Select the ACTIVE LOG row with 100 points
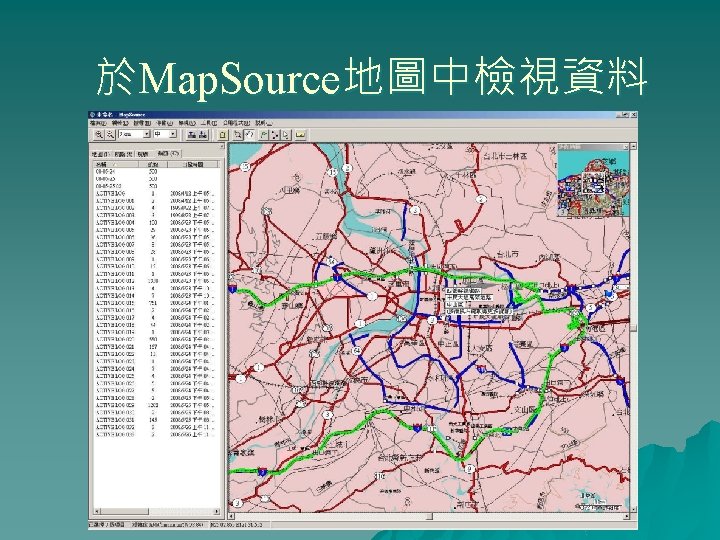The width and height of the screenshot is (720, 540). coord(155,223)
